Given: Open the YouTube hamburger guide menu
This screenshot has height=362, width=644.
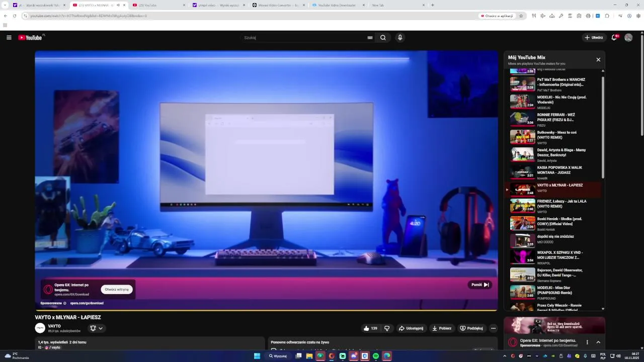Looking at the screenshot, I should pos(9,38).
